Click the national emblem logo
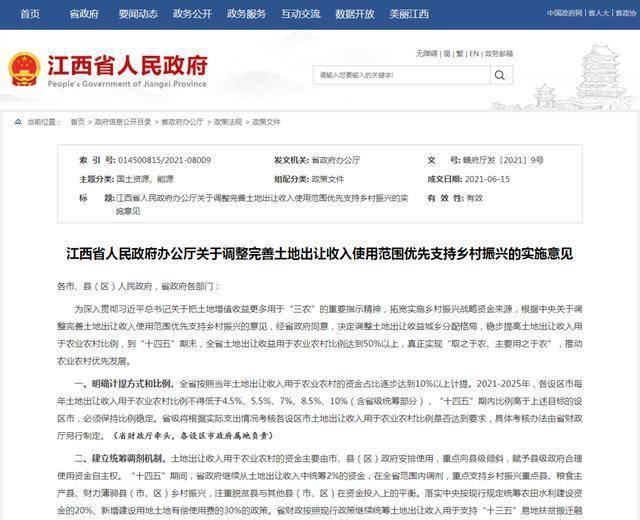The image size is (640, 520). 24,69
